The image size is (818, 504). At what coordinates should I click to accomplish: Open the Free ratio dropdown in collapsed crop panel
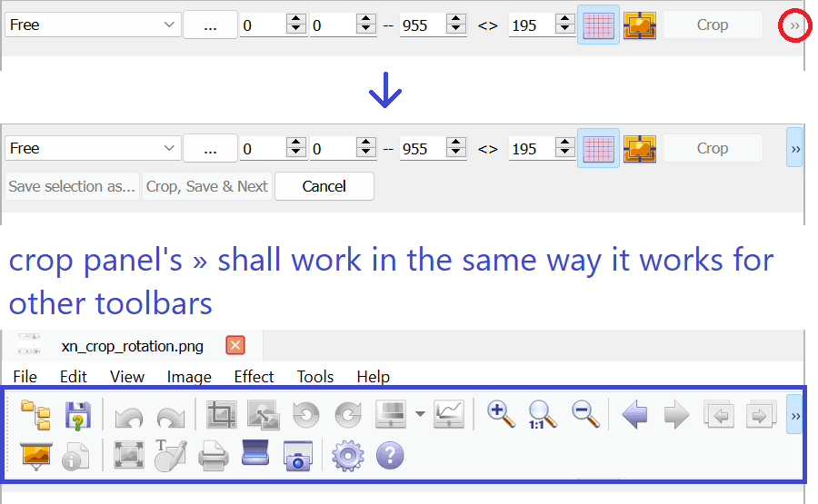tap(93, 25)
